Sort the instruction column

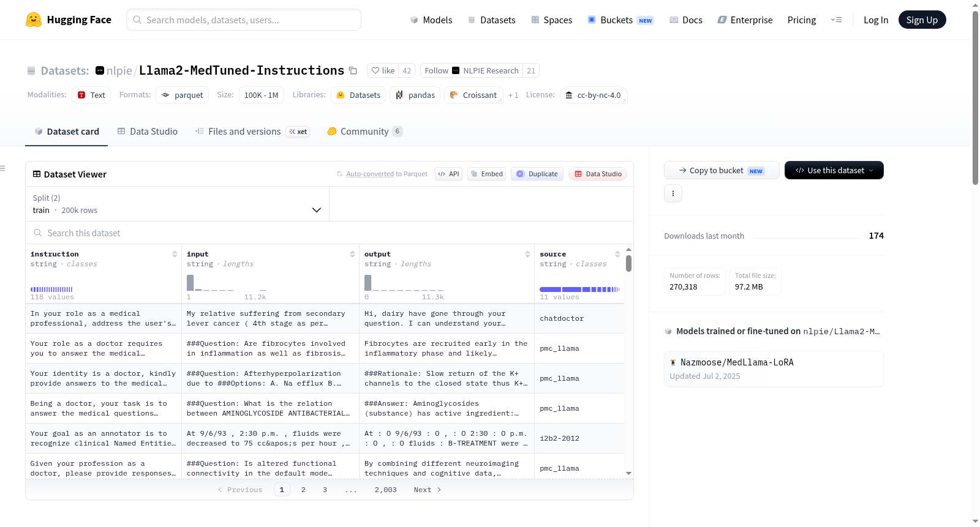point(175,254)
